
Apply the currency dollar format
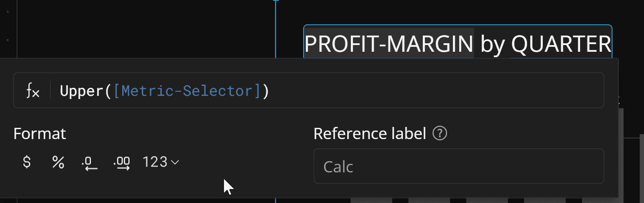[x=27, y=162]
